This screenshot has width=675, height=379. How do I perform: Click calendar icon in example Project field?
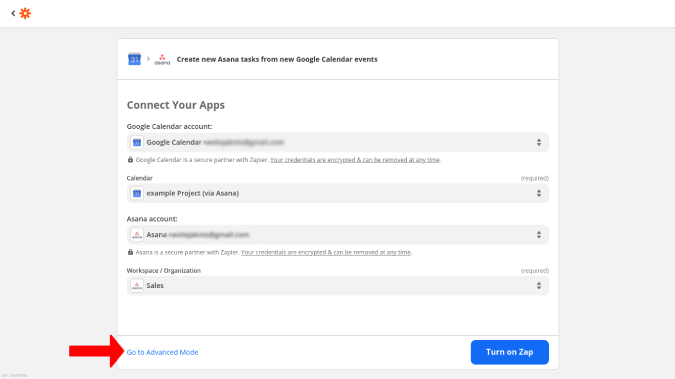pos(137,193)
